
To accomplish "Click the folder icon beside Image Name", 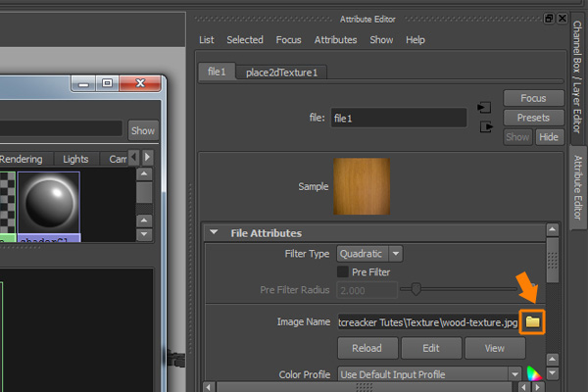I will (x=532, y=321).
